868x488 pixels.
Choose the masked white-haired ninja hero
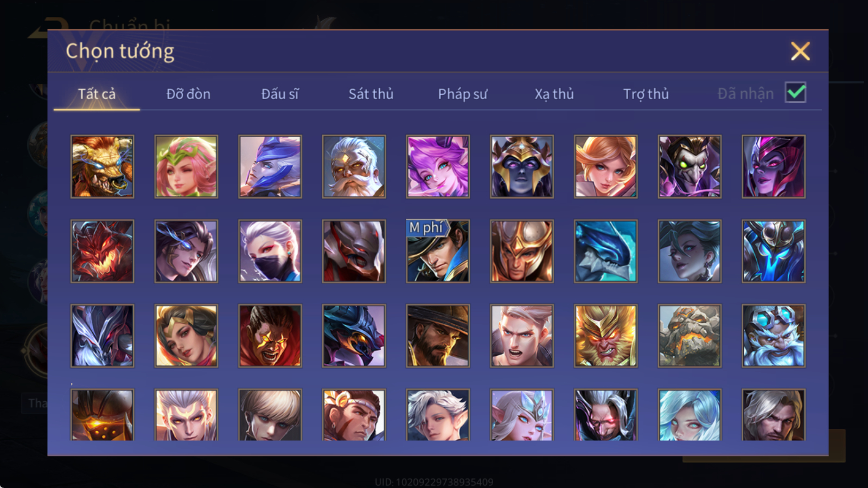270,251
